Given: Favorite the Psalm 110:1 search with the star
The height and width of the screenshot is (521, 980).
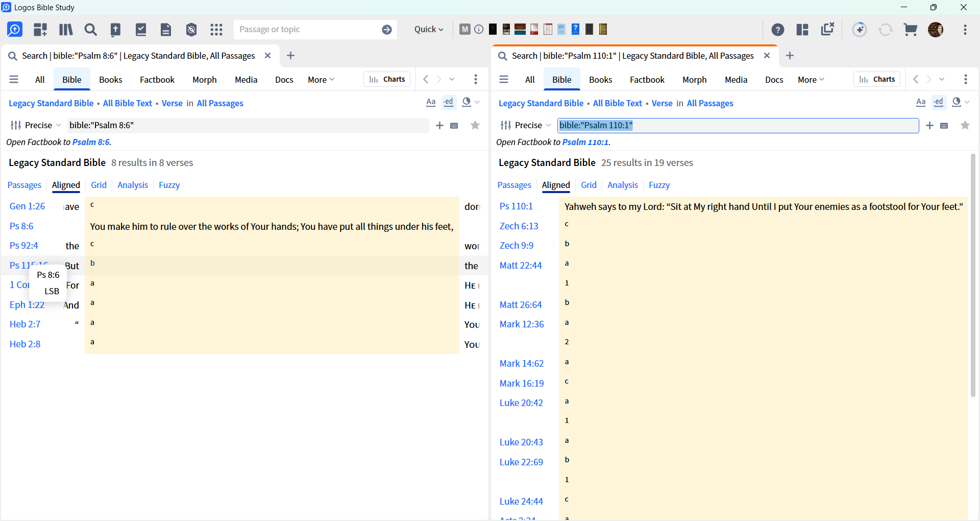Looking at the screenshot, I should (965, 126).
